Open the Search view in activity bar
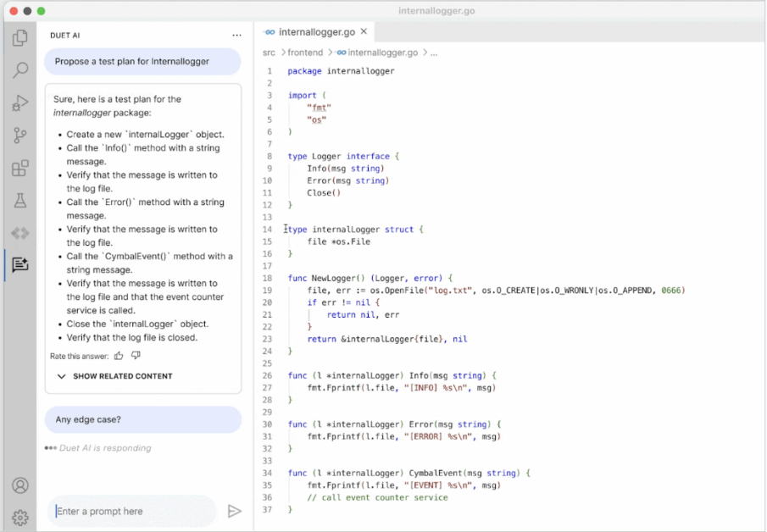 tap(20, 70)
